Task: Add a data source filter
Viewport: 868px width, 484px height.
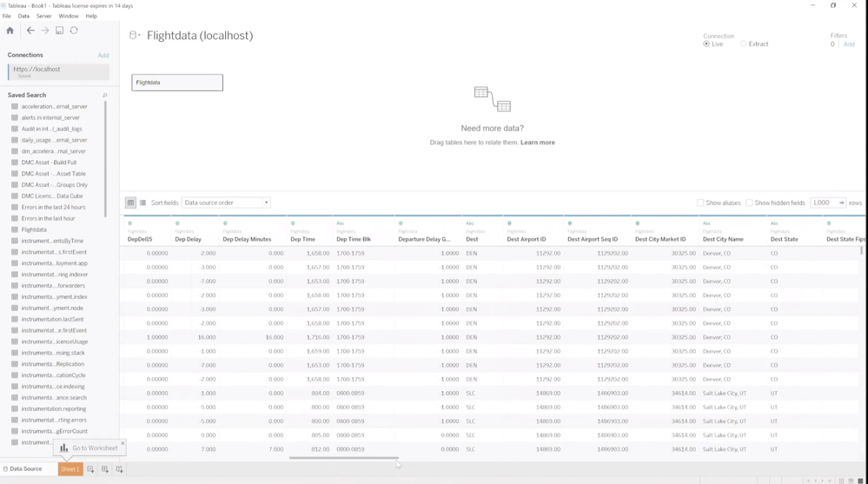Action: (849, 44)
